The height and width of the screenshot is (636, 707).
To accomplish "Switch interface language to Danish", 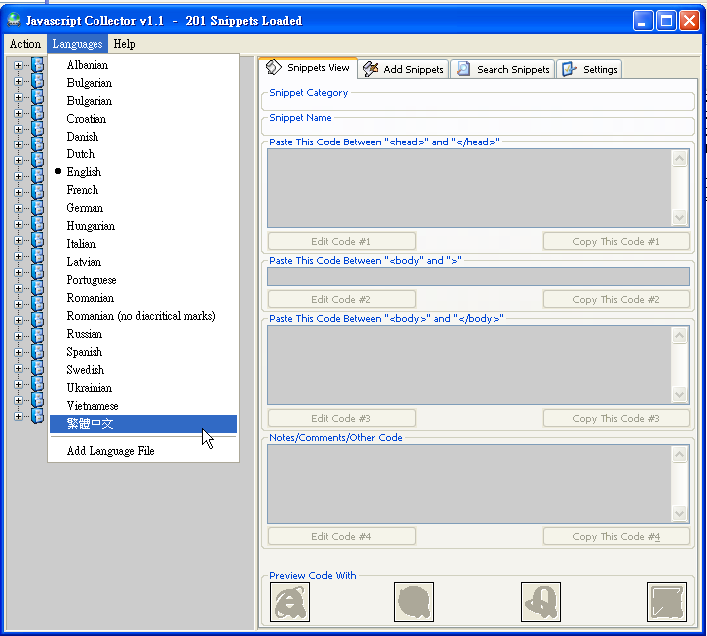I will tap(143, 137).
